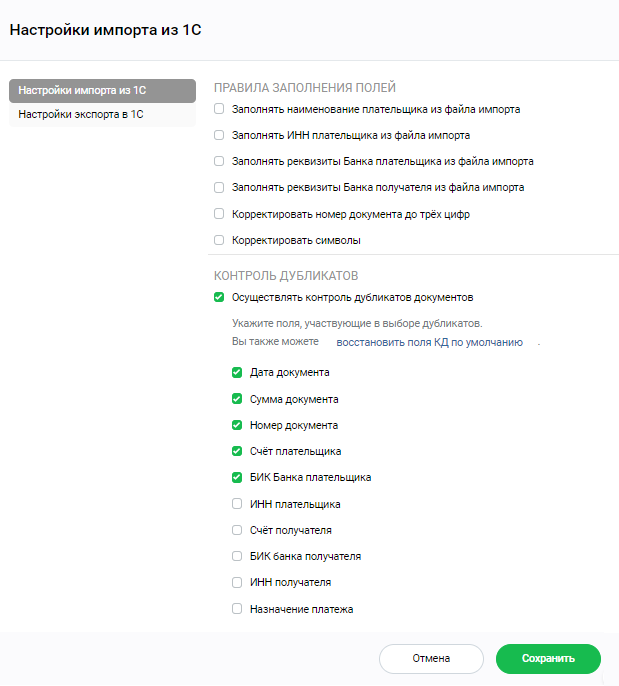
Task: Uncheck 'Сумма документа' duplicate field
Action: tap(237, 399)
